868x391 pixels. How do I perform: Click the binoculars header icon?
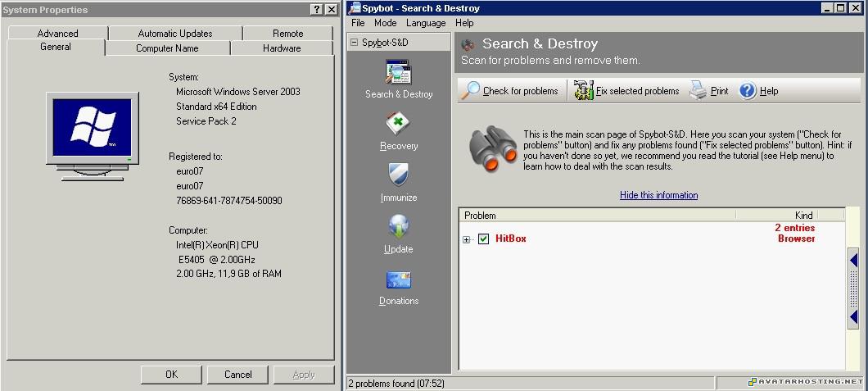(468, 44)
